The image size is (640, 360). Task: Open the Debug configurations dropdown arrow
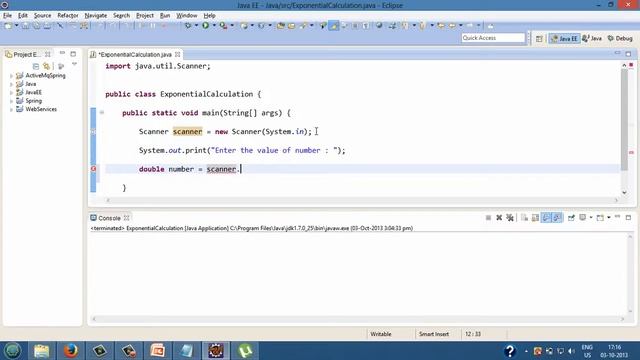point(196,26)
